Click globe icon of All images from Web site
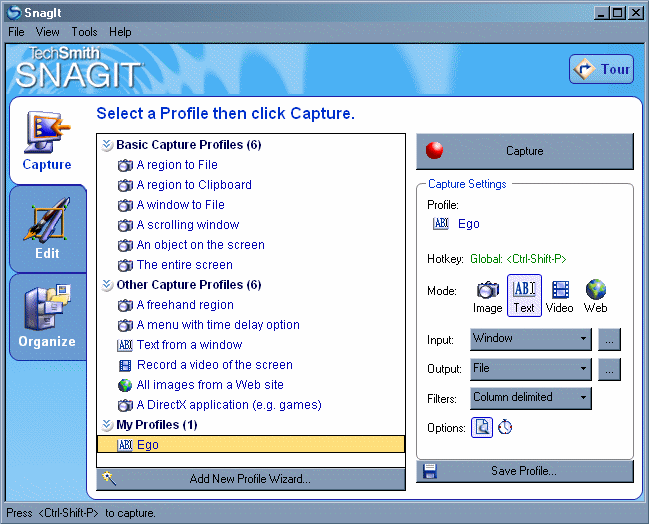This screenshot has height=524, width=649. pos(125,385)
